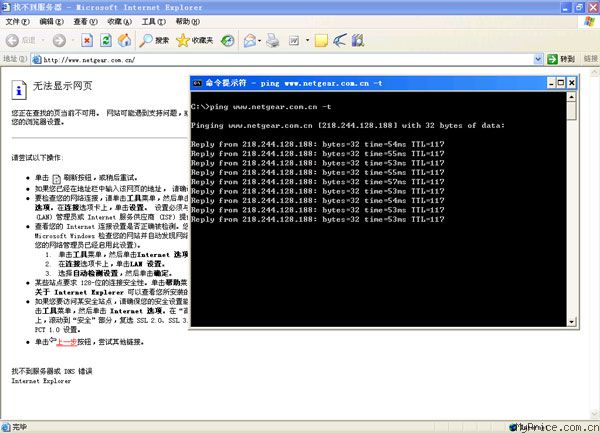Expand the address bar URL dropdown
This screenshot has width=600, height=433.
coord(538,59)
